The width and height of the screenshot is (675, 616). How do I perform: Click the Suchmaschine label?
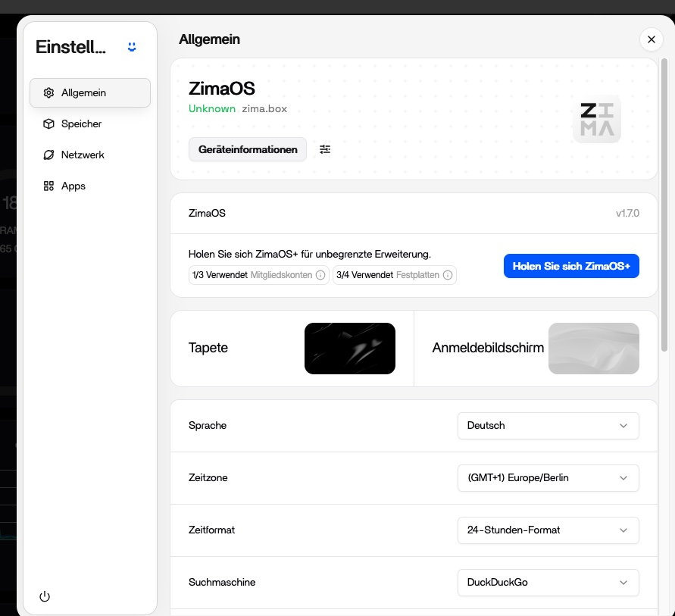[222, 582]
